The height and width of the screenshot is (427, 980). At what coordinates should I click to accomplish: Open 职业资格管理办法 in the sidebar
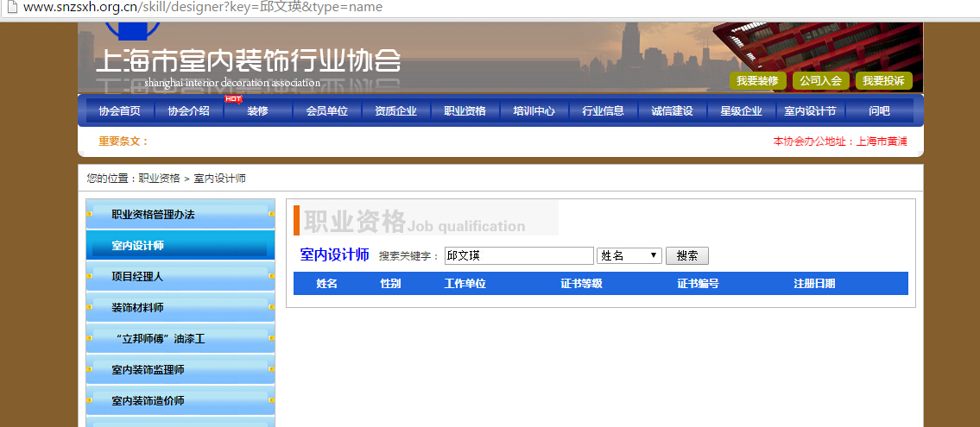[153, 215]
